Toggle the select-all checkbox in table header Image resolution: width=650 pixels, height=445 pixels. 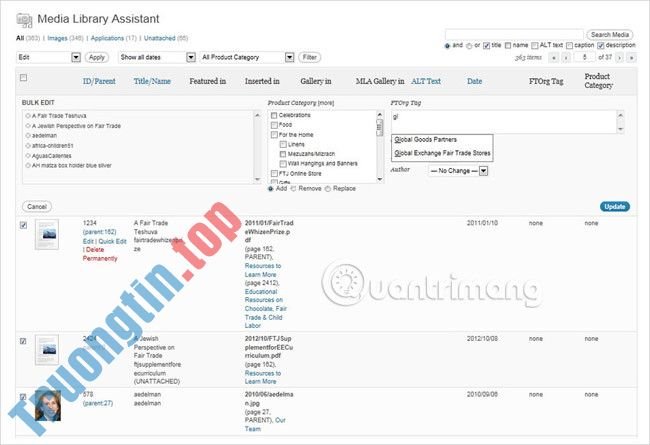coord(24,78)
